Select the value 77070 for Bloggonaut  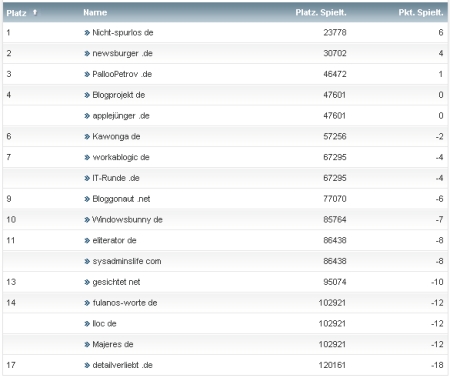coord(335,199)
